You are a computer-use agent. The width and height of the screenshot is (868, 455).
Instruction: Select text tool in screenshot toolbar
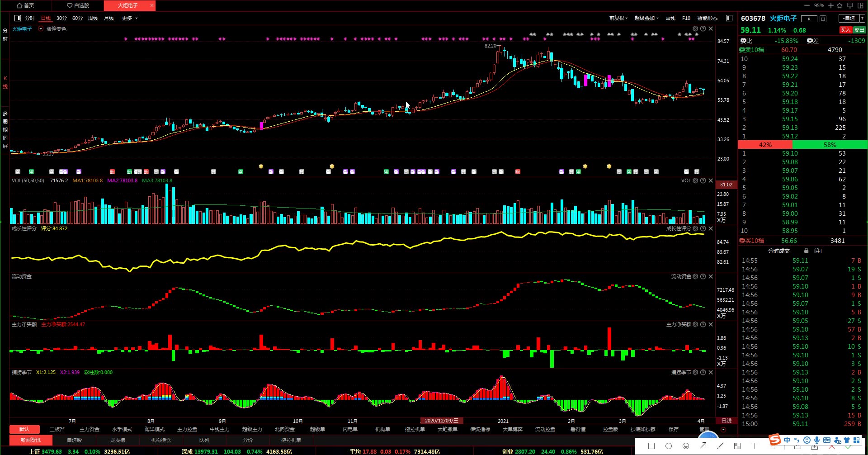pos(754,446)
